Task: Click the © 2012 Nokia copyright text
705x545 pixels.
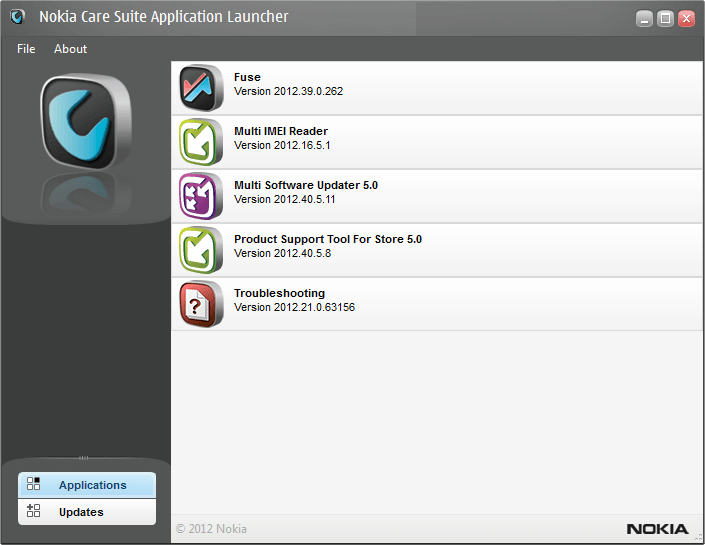Action: (x=211, y=528)
